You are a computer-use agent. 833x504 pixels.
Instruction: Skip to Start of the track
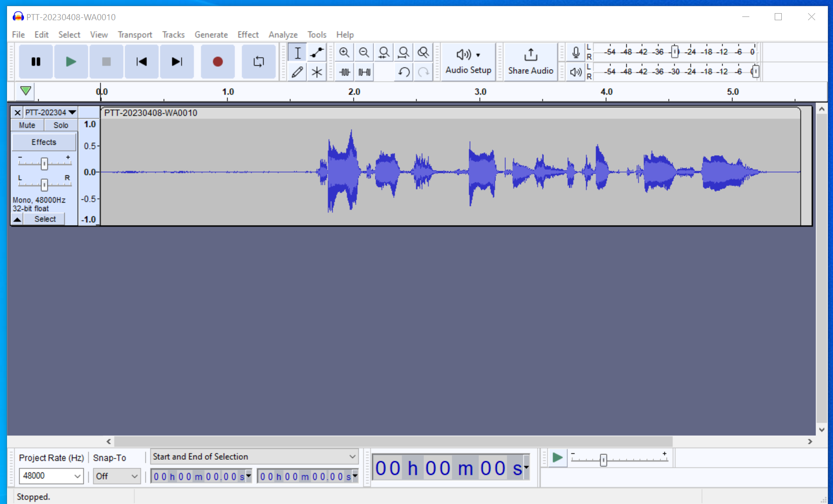pyautogui.click(x=141, y=62)
